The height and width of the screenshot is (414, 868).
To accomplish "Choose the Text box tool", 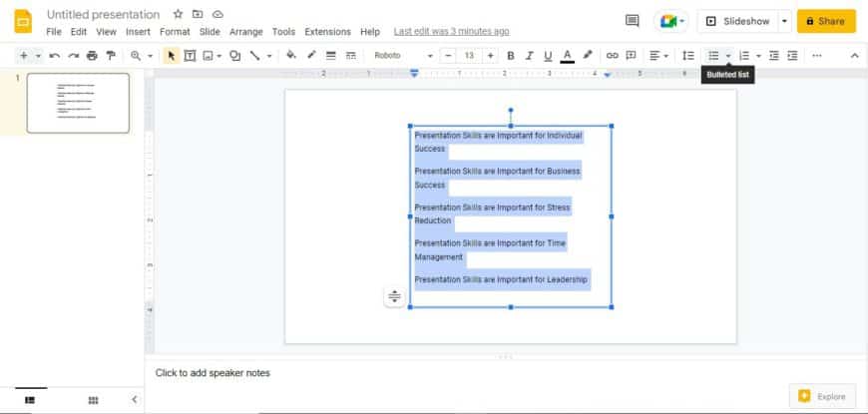I will point(190,56).
